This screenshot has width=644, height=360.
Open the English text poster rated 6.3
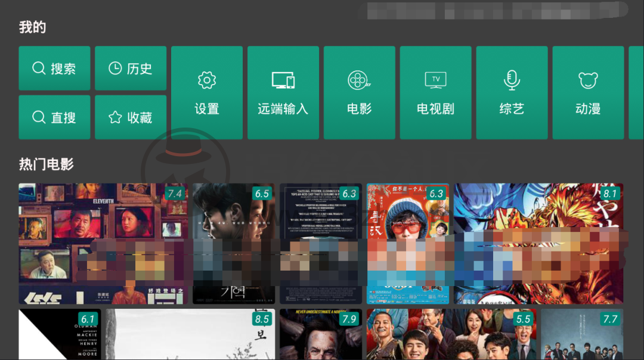click(321, 243)
